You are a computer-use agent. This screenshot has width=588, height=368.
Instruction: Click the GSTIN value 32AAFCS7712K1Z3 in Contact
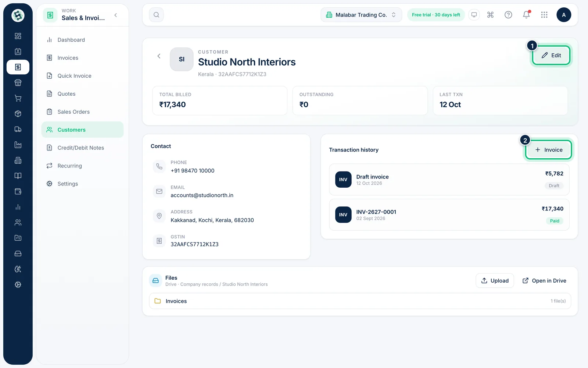point(194,244)
